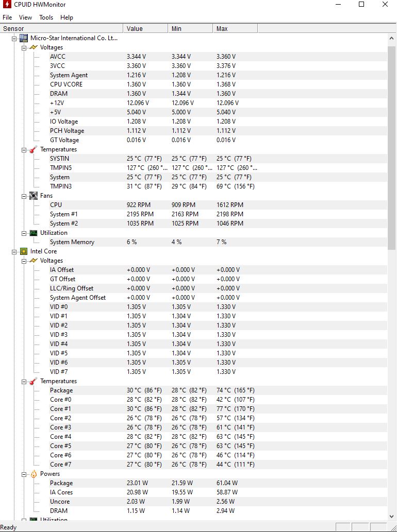397x532 pixels.
Task: Open the Help menu
Action: pos(67,17)
